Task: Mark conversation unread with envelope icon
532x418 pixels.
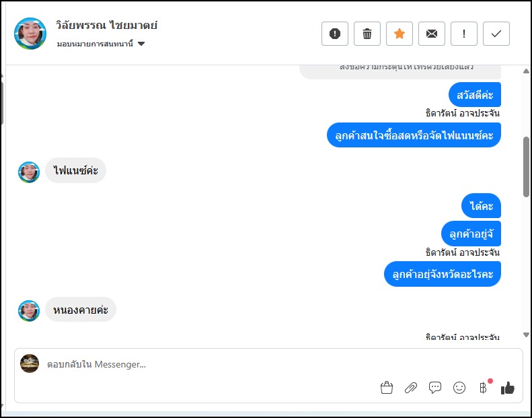Action: coord(432,34)
